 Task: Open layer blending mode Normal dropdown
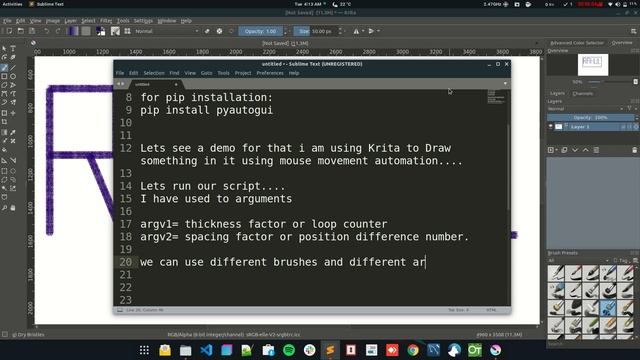[585, 109]
